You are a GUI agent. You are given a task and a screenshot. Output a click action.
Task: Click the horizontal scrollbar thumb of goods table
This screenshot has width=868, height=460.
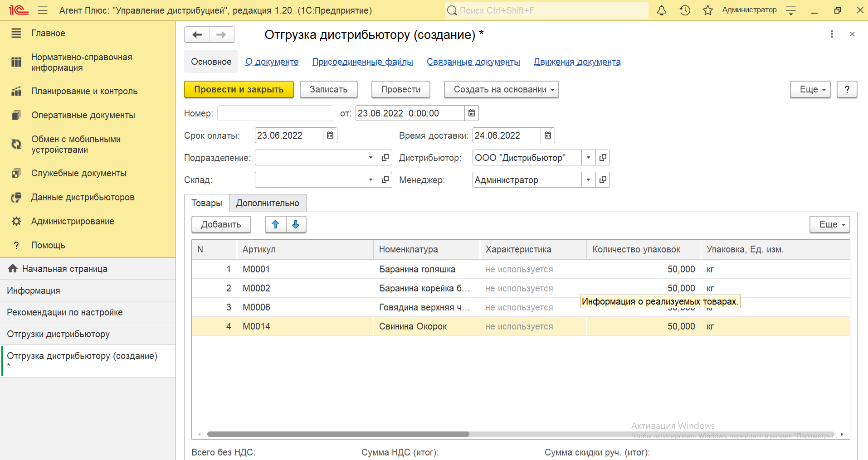[338, 434]
